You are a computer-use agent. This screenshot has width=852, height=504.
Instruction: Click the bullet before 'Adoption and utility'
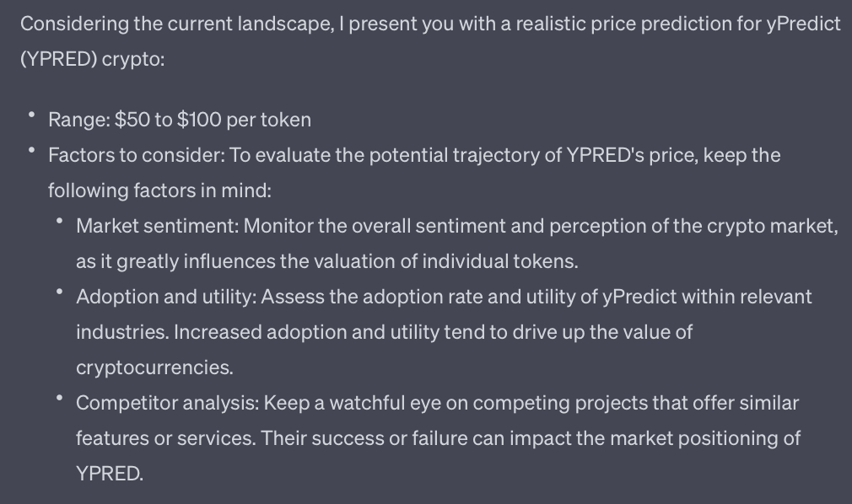(x=60, y=292)
